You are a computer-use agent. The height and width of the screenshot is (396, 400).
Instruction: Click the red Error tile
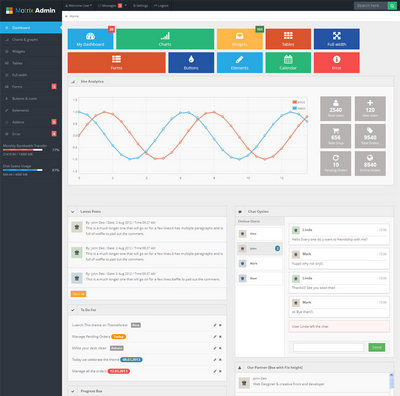point(337,62)
